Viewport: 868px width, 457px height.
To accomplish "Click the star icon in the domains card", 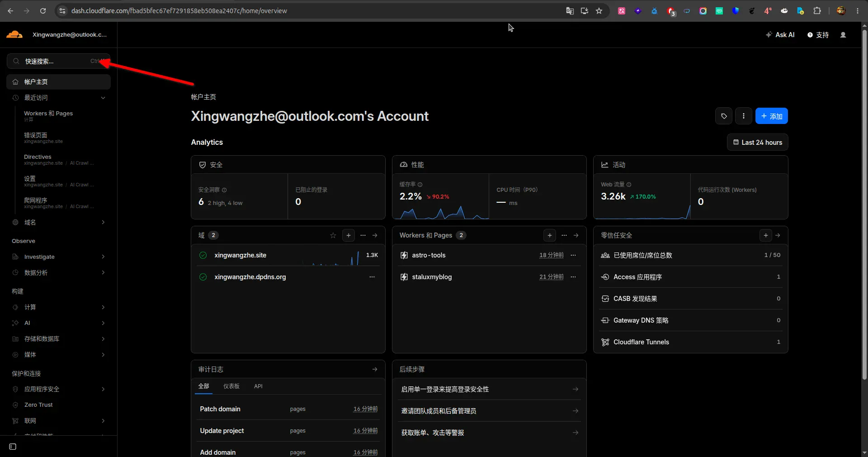I will [x=333, y=235].
